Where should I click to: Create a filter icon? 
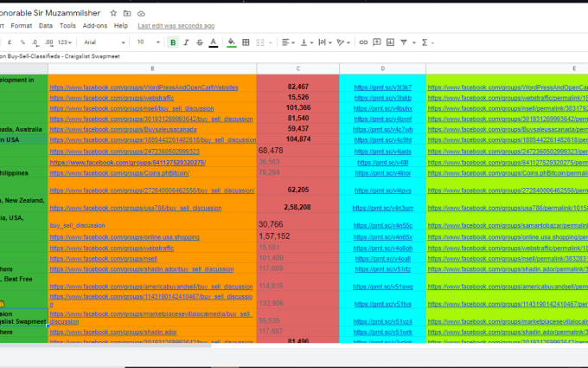(404, 42)
